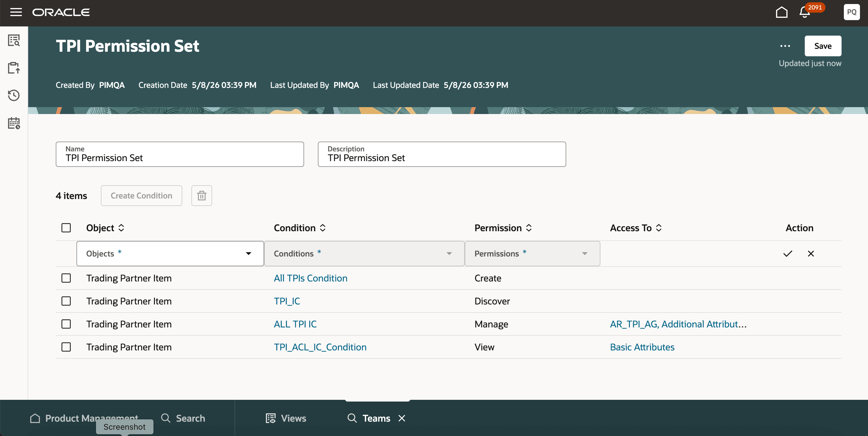
Task: Select the All TPIs Condition row checkbox
Action: [x=66, y=278]
